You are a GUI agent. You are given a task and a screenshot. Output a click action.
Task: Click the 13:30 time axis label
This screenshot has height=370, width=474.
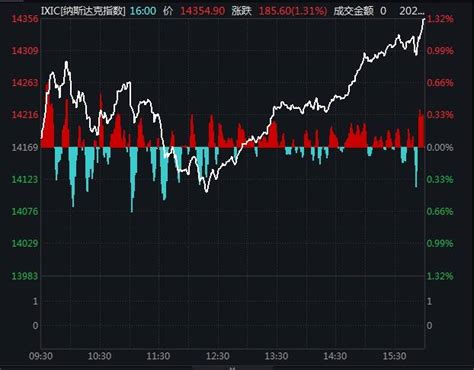276,356
